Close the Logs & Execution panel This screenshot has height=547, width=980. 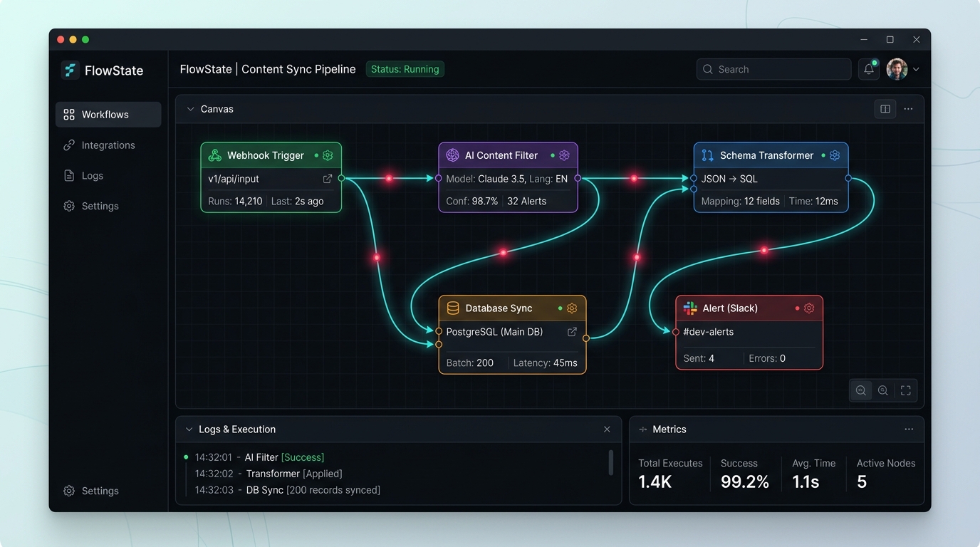point(607,429)
